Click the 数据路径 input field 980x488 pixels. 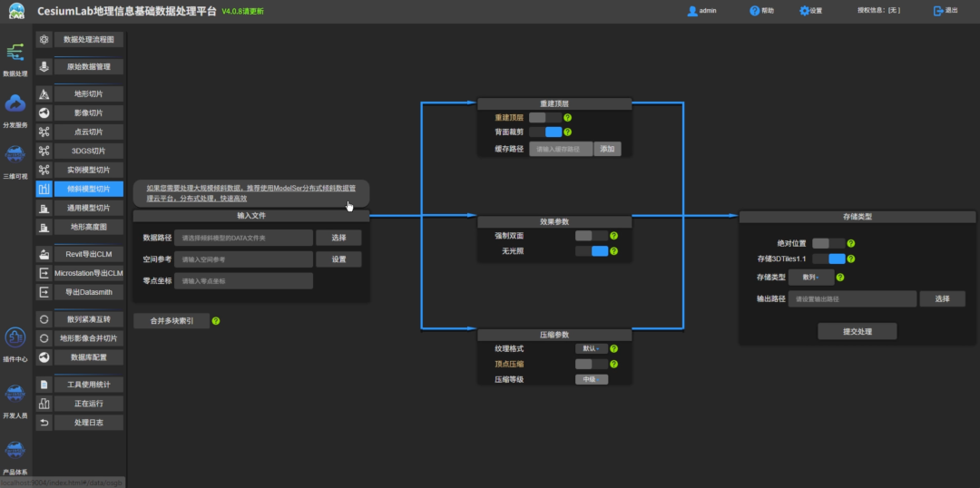pyautogui.click(x=244, y=238)
